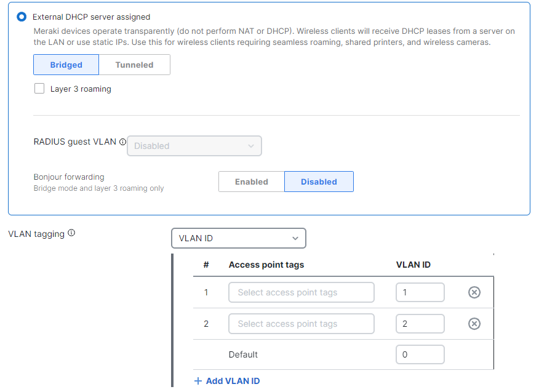539x392 pixels.
Task: Open the VLAN tagging dropdown showing VLAN ID
Action: (239, 238)
